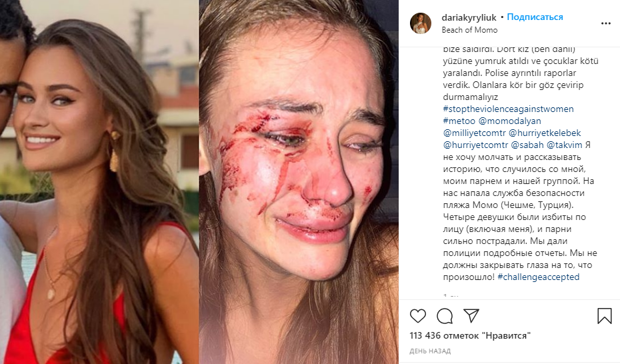The width and height of the screenshot is (620, 364).
Task: Visit @milliyetcomtr mention
Action: click(x=474, y=133)
